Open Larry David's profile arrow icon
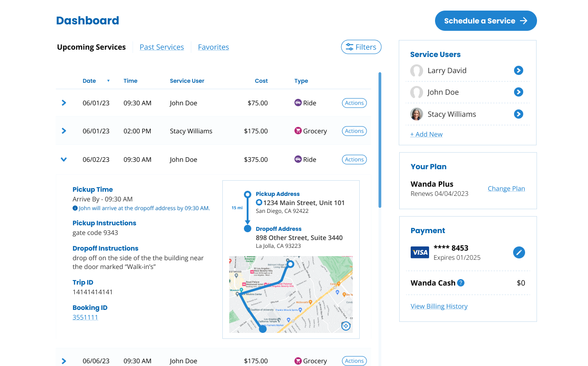 (519, 70)
